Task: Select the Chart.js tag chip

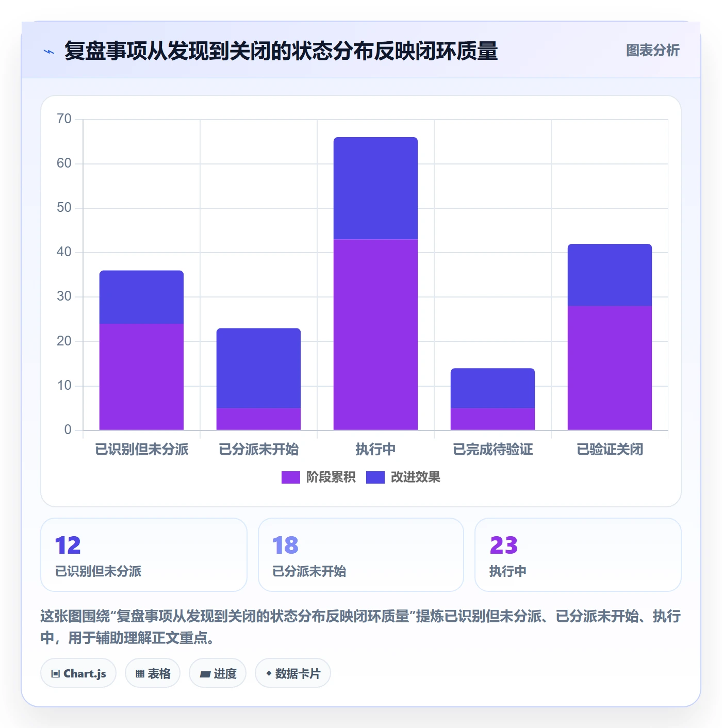Action: coord(78,673)
